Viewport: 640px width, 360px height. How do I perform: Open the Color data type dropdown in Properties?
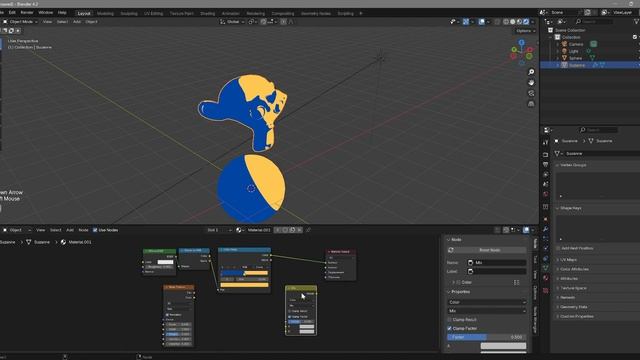tap(487, 302)
